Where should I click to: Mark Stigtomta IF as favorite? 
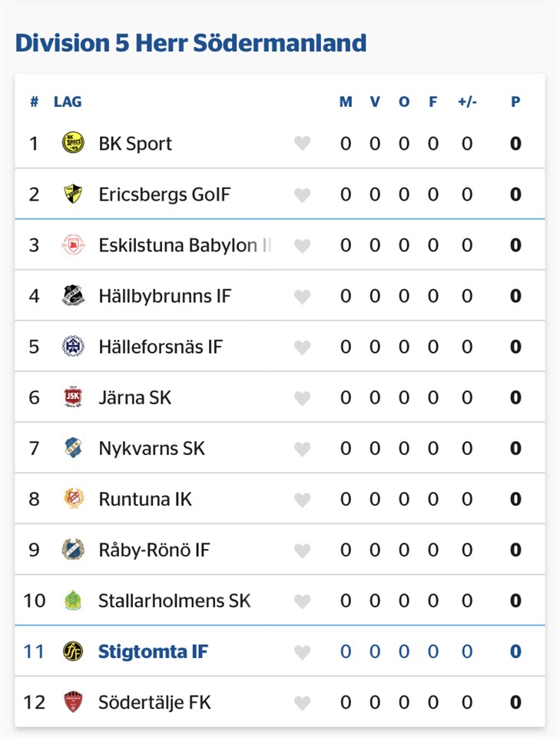click(303, 653)
